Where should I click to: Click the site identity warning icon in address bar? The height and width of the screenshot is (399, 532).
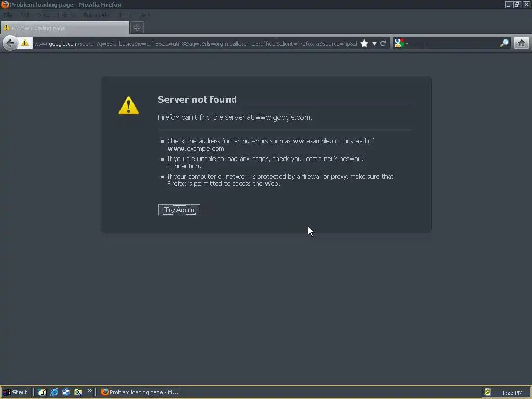[25, 43]
